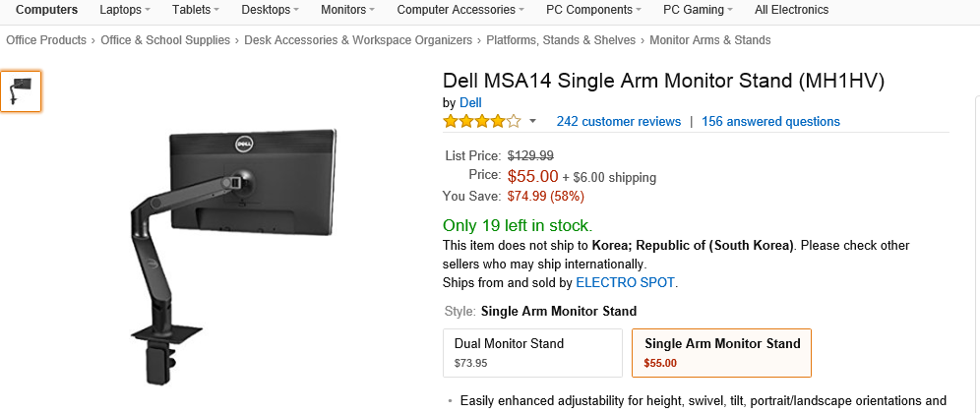View the 156 answered questions
The height and width of the screenshot is (413, 980).
click(770, 122)
